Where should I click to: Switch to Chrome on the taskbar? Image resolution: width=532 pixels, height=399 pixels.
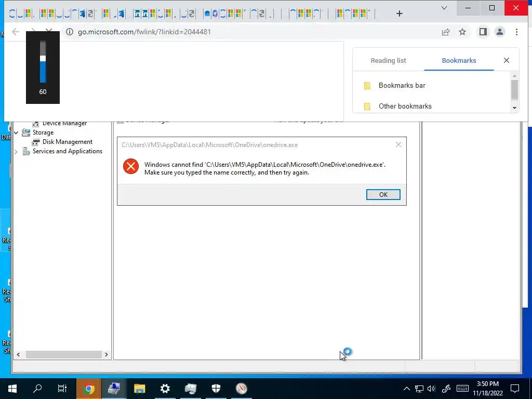88,389
